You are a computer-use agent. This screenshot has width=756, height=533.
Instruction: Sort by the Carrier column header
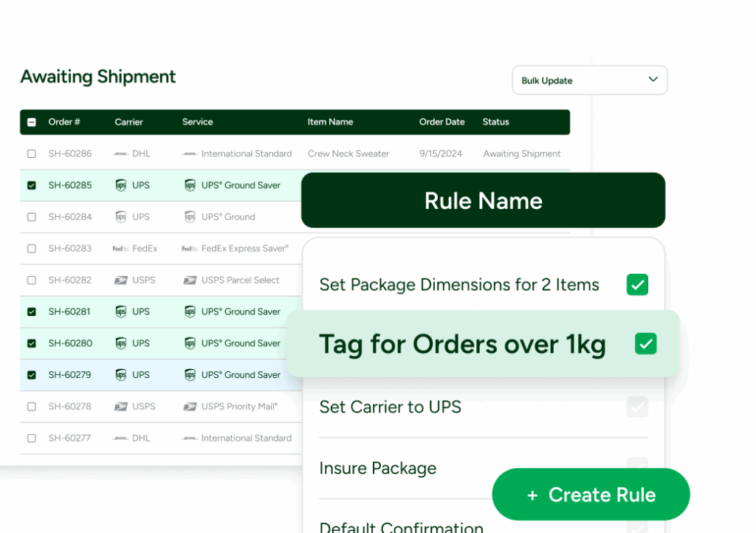(128, 123)
